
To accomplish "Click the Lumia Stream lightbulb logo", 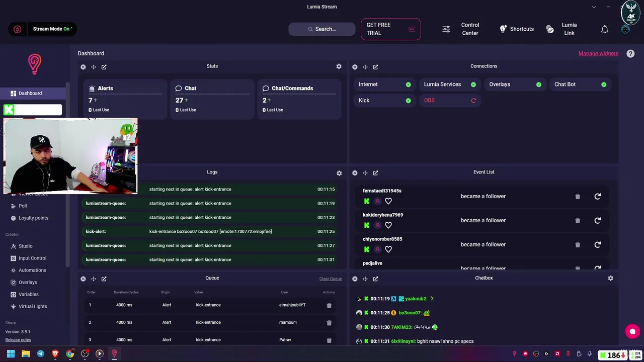I will [34, 64].
